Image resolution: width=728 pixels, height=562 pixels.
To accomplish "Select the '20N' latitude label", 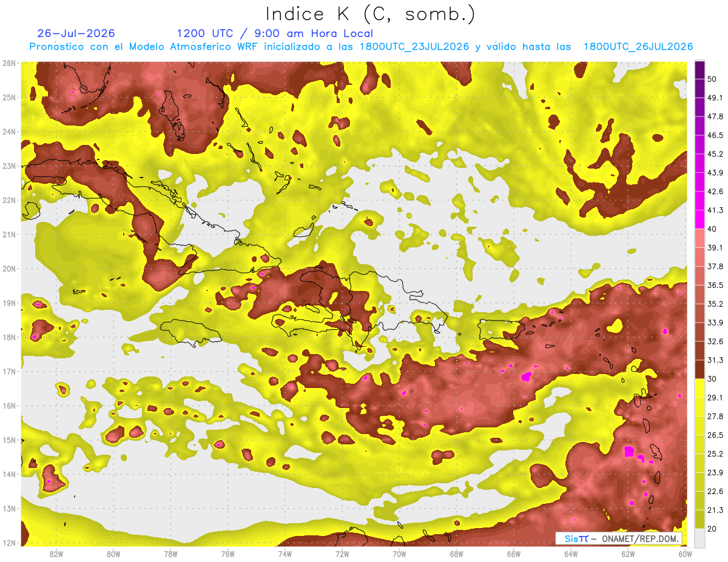I will 8,269.
